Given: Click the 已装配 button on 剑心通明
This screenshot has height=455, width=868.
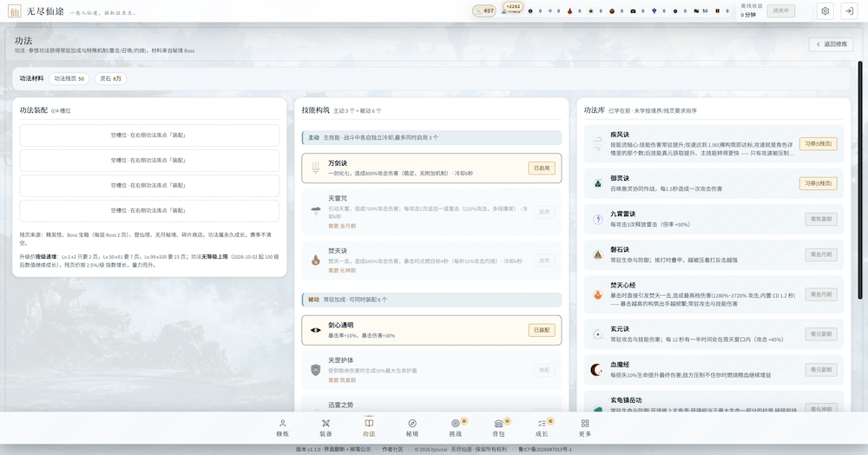Looking at the screenshot, I should (x=542, y=330).
